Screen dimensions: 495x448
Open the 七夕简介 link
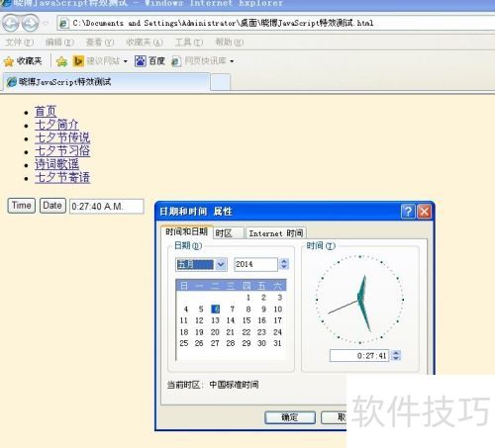(x=56, y=125)
